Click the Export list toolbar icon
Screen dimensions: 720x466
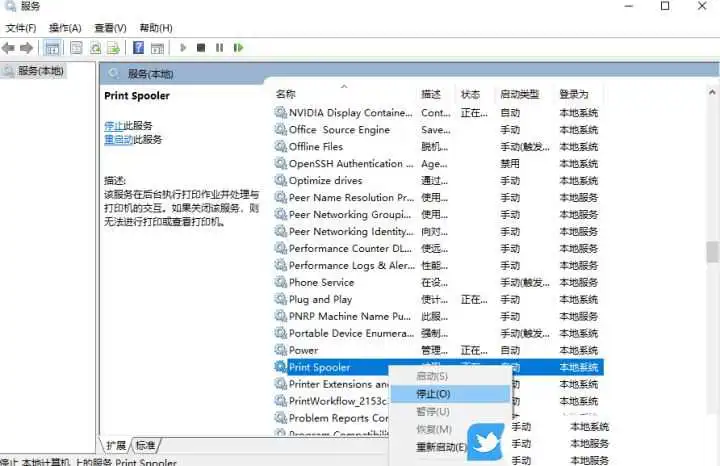[115, 48]
